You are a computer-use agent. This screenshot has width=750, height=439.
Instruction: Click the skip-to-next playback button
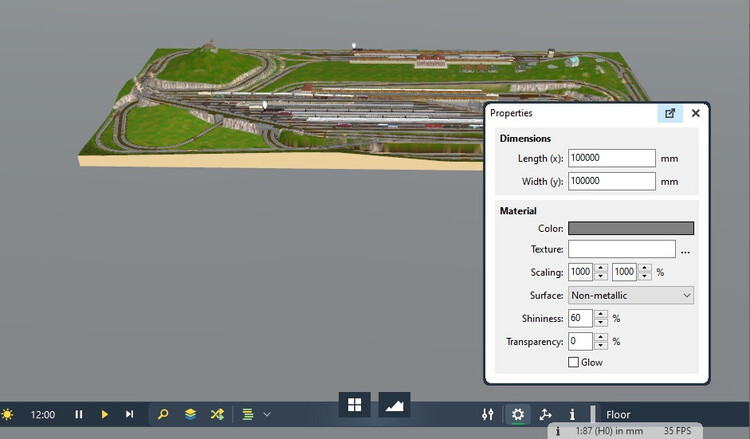(129, 414)
